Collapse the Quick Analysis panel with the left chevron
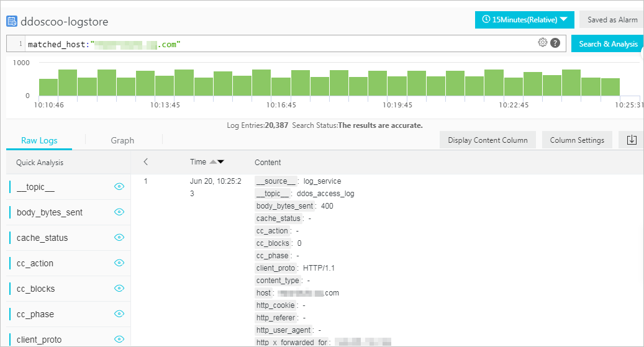Screen dimensions: 644x347 click(x=145, y=162)
